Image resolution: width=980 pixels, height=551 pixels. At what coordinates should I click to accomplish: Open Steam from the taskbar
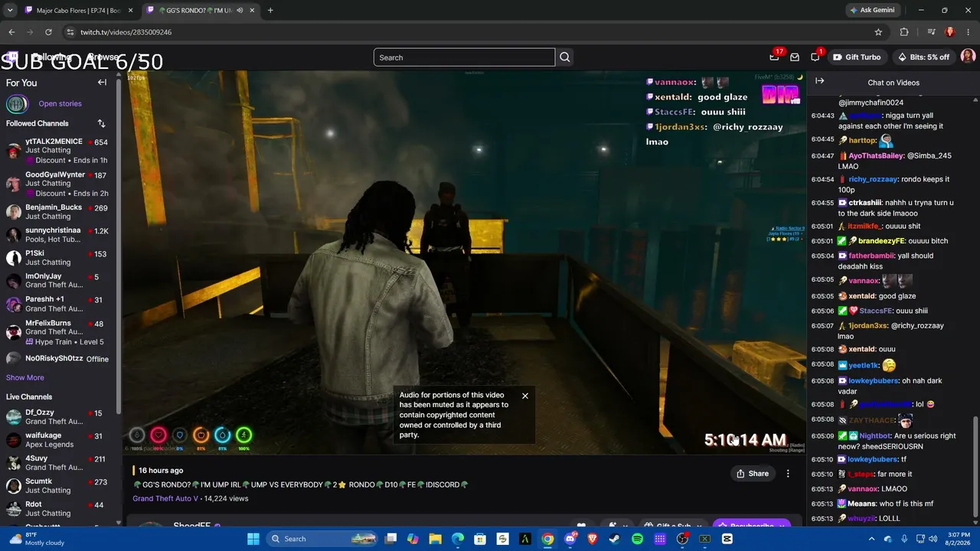[x=615, y=539]
